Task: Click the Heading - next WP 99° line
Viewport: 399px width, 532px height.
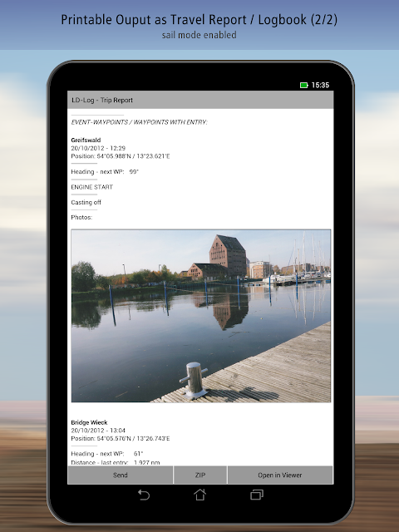Action: pyautogui.click(x=105, y=172)
